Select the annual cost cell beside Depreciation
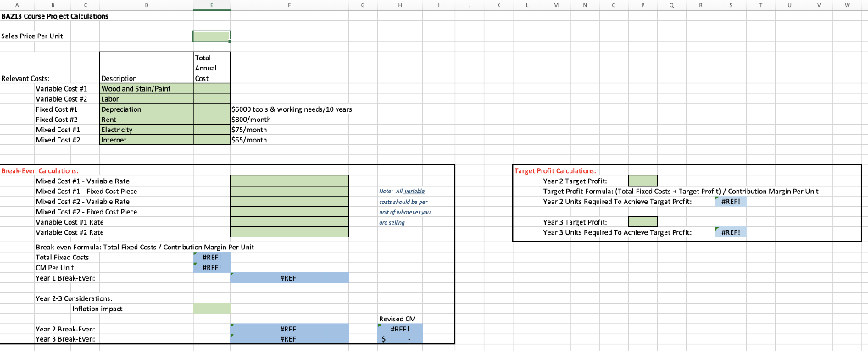Image resolution: width=868 pixels, height=351 pixels. click(211, 109)
